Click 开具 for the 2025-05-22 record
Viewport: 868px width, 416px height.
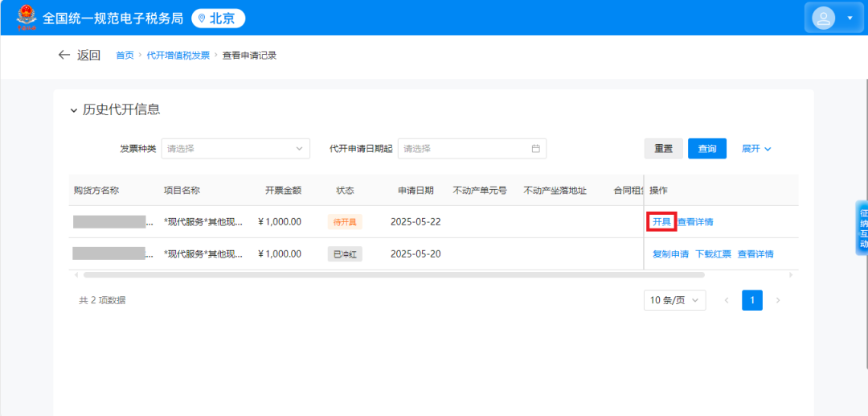[x=661, y=222]
